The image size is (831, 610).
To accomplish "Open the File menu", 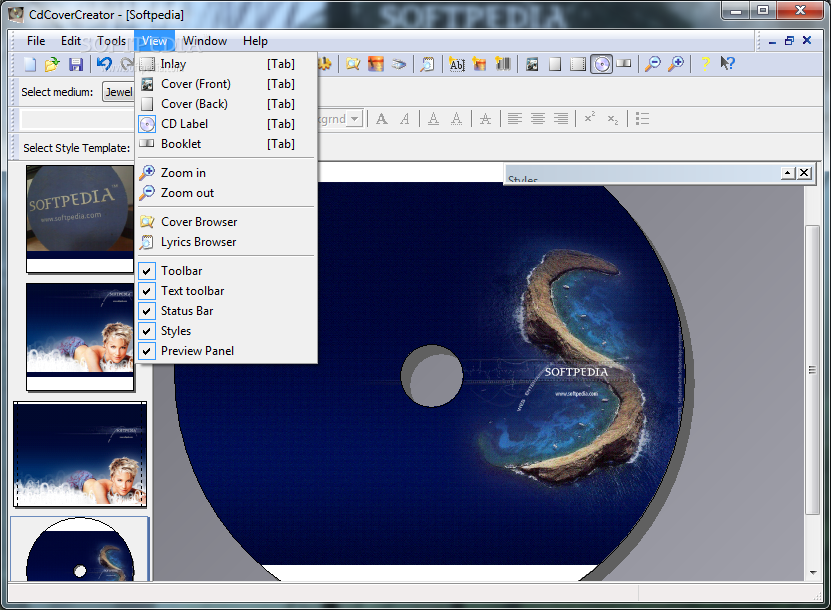I will coord(36,41).
